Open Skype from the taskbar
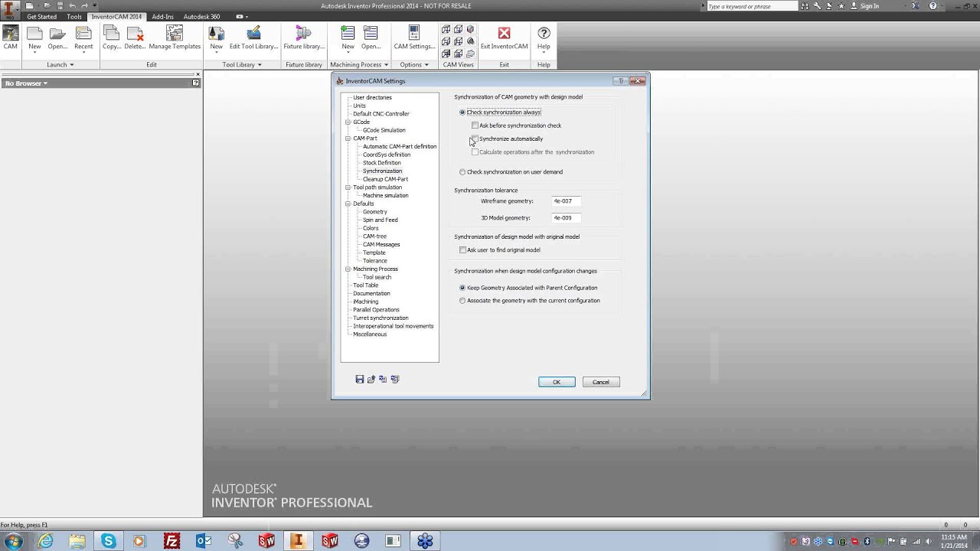The height and width of the screenshot is (551, 980). [108, 541]
